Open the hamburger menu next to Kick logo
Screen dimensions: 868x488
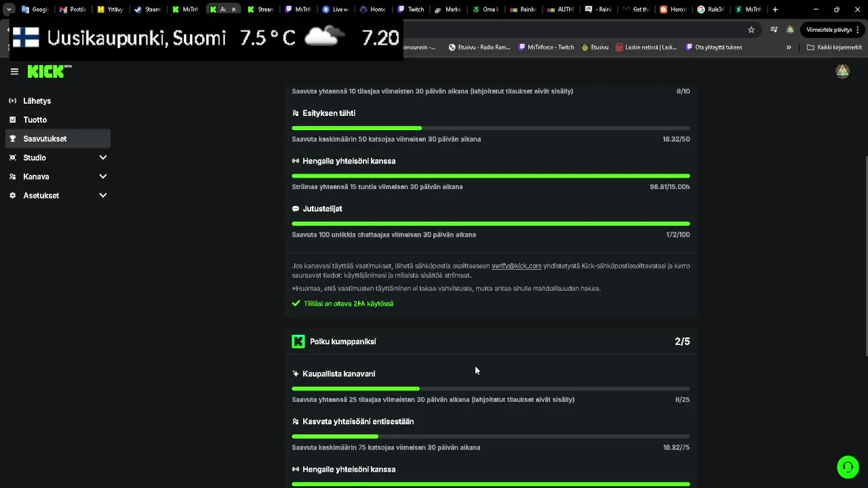point(14,71)
